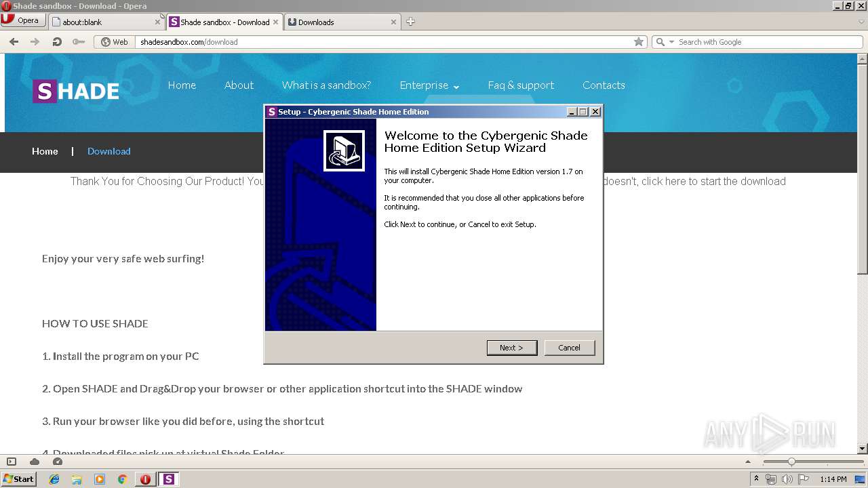Viewport: 868px width, 488px height.
Task: Click Show Desktop button at taskbar end
Action: [x=861, y=479]
